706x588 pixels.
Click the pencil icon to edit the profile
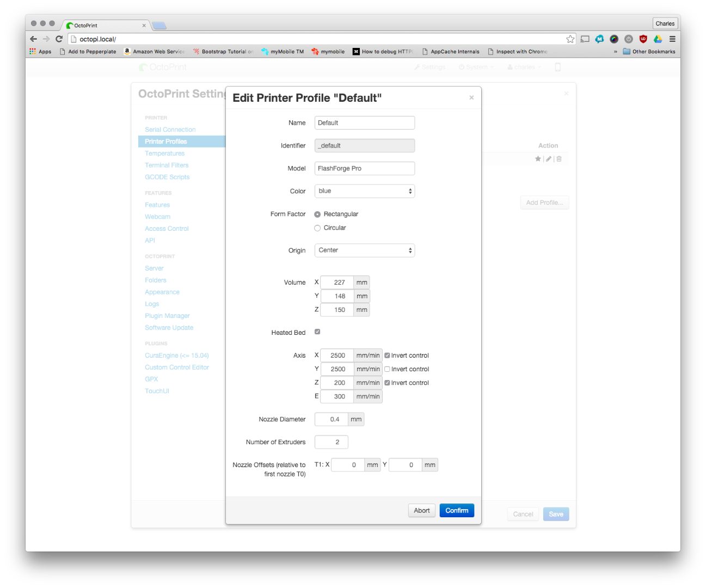(549, 158)
